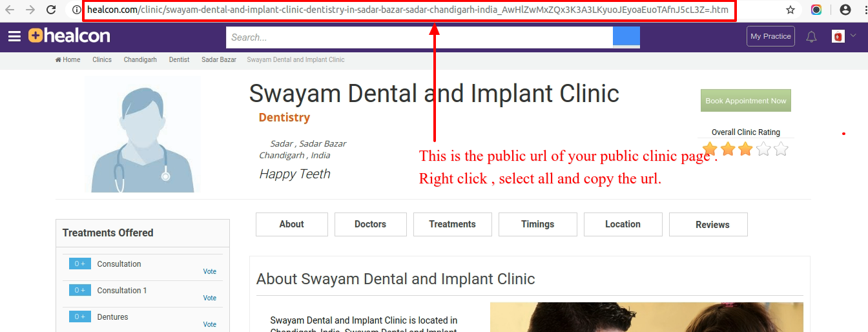The height and width of the screenshot is (332, 868).
Task: Click Book Appointment Now button
Action: [746, 101]
